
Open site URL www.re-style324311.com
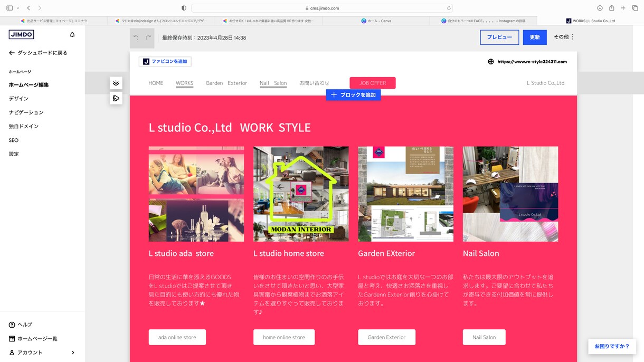pos(532,62)
